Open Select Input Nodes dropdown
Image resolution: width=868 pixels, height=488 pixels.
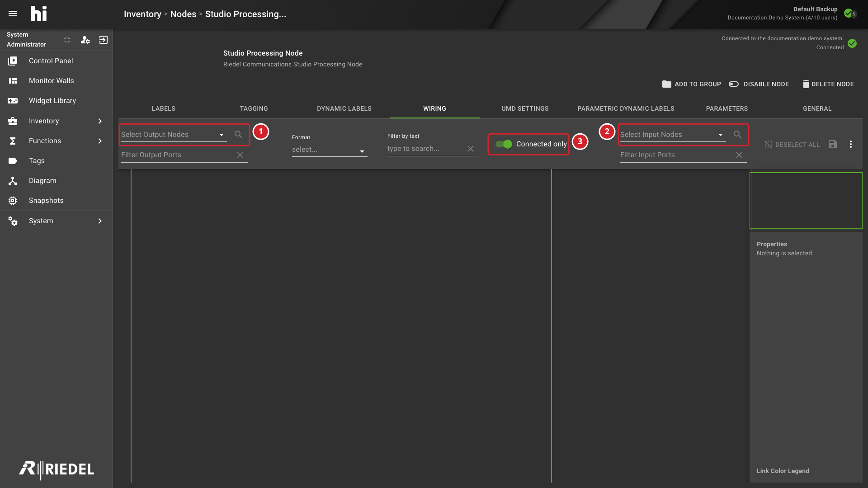click(673, 135)
